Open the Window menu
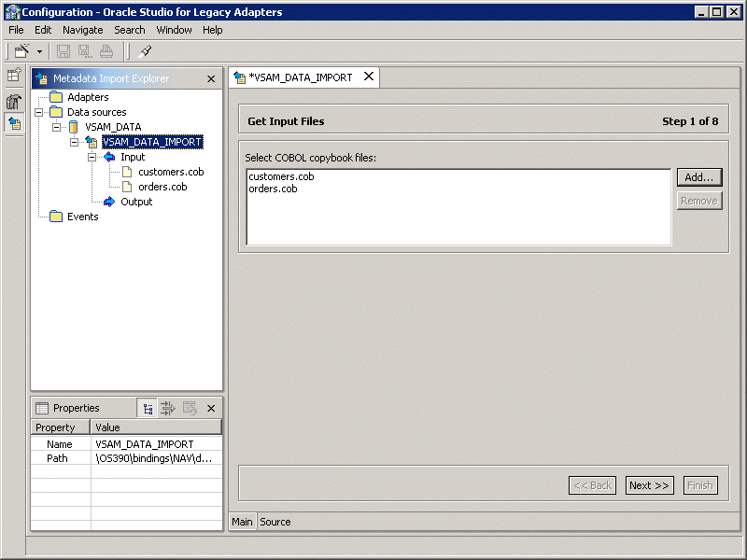The image size is (747, 560). 174,30
